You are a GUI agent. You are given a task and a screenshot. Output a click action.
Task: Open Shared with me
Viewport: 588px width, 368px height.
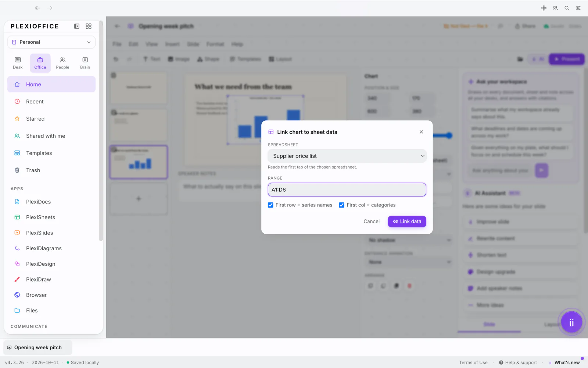pyautogui.click(x=51, y=136)
